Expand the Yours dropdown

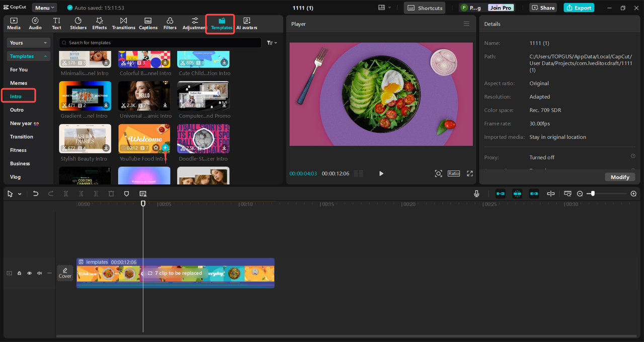pyautogui.click(x=29, y=43)
